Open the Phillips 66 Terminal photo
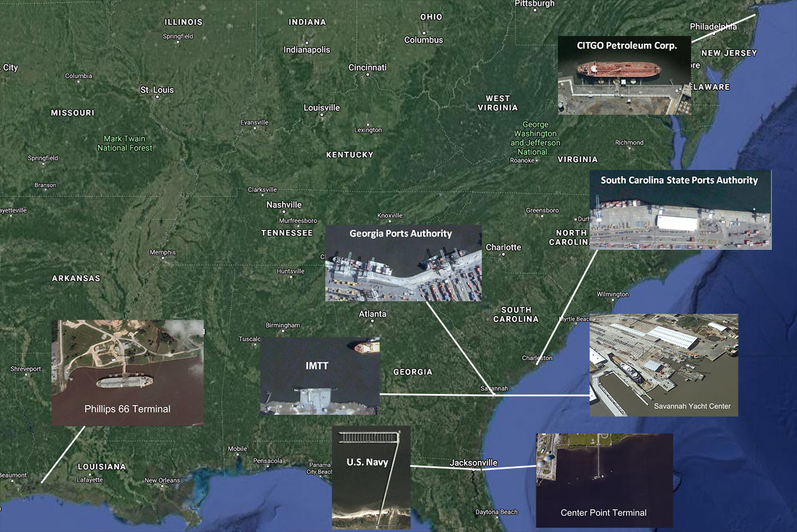 click(127, 372)
